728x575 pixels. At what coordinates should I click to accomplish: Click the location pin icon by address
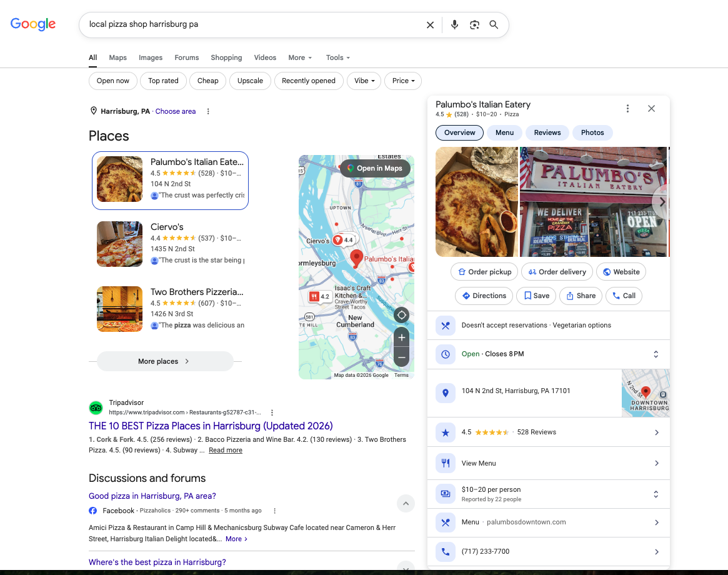[446, 393]
